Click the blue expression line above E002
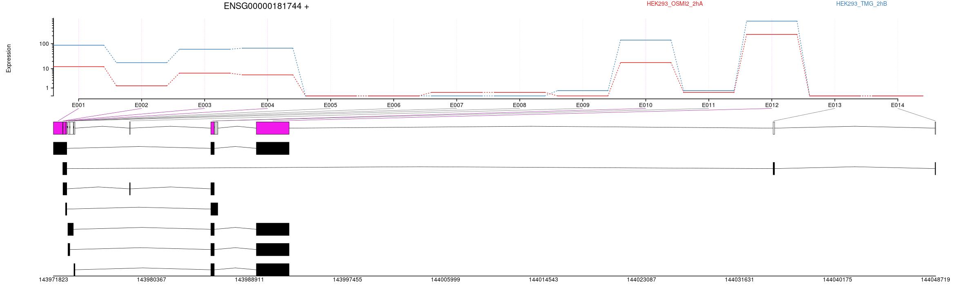The width and height of the screenshot is (980, 286). pyautogui.click(x=141, y=63)
